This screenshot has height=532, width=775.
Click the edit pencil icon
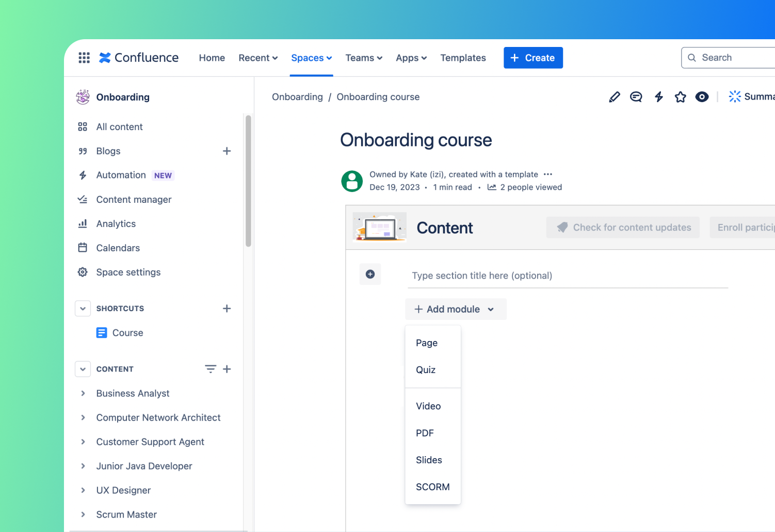pyautogui.click(x=614, y=97)
